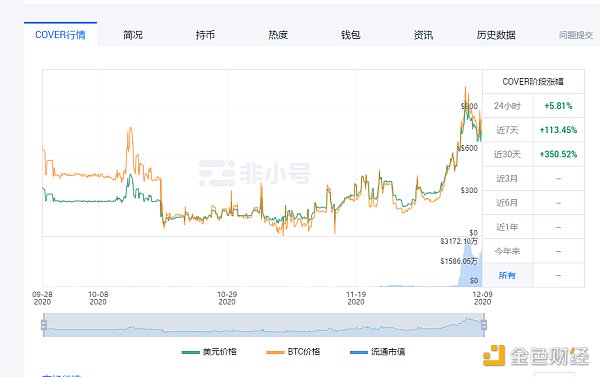Click the price peak on the chart
Viewport: 600px width, 377px height.
click(x=465, y=88)
